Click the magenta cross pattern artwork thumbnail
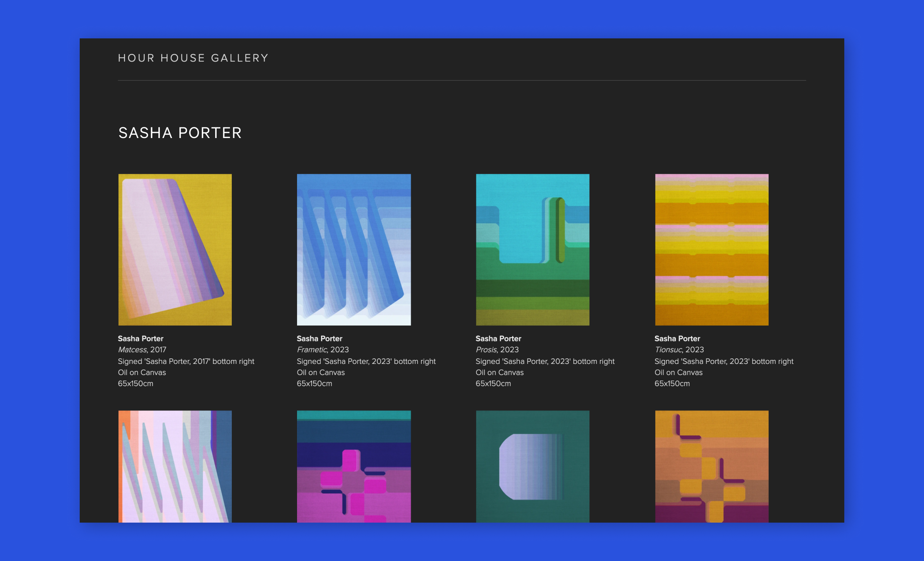This screenshot has width=924, height=561. click(x=354, y=466)
